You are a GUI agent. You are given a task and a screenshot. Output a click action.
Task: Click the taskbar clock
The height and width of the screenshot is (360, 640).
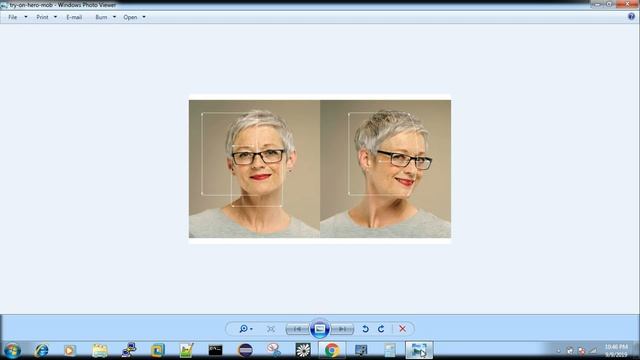(x=616, y=351)
